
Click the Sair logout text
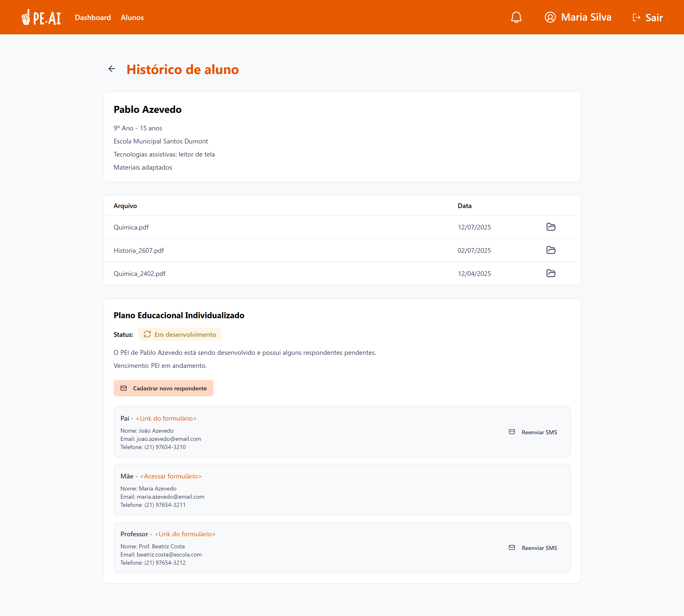654,18
